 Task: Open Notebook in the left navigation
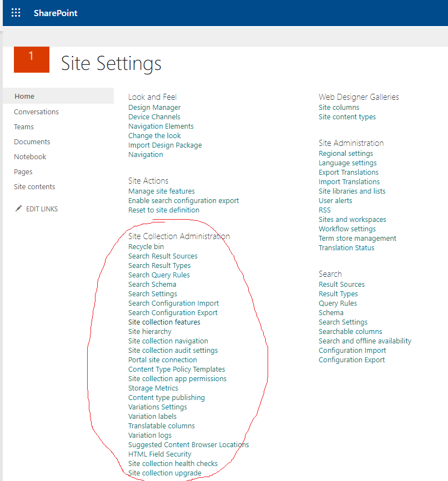(30, 157)
